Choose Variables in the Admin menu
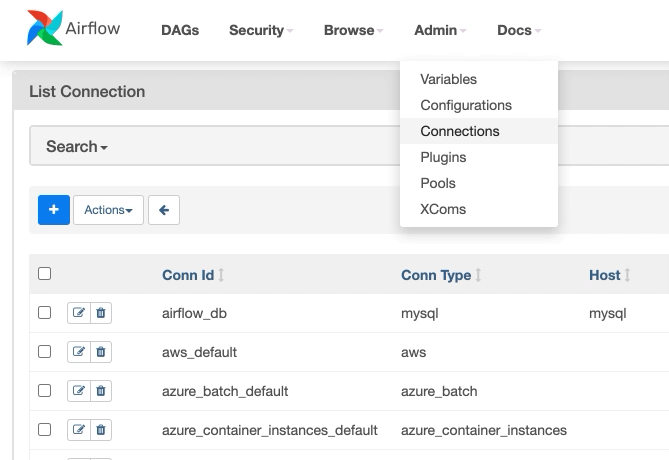Screen dimensions: 669x460 point(448,79)
